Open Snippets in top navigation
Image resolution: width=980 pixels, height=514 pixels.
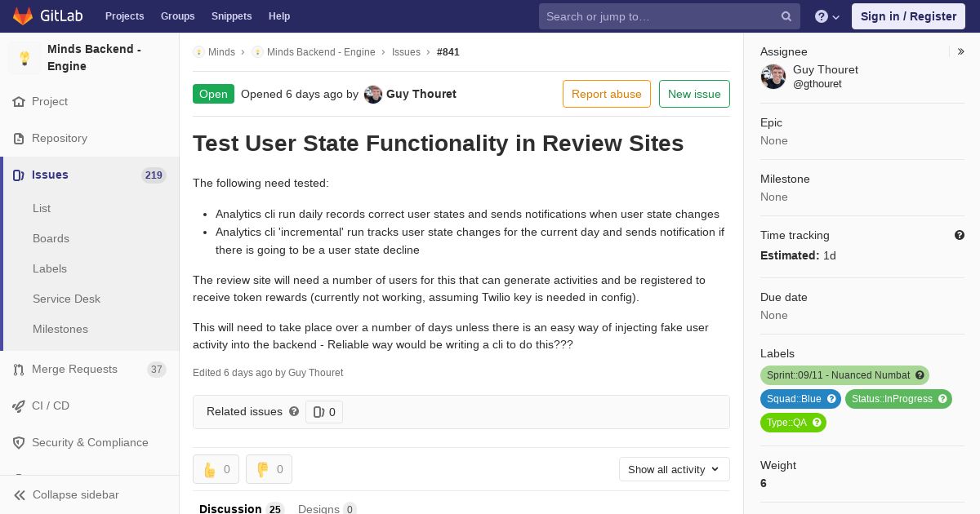click(232, 16)
